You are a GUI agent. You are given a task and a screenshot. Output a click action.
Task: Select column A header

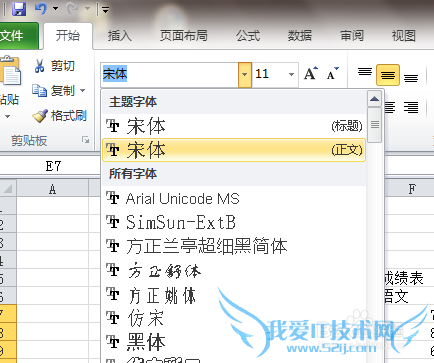(52, 189)
